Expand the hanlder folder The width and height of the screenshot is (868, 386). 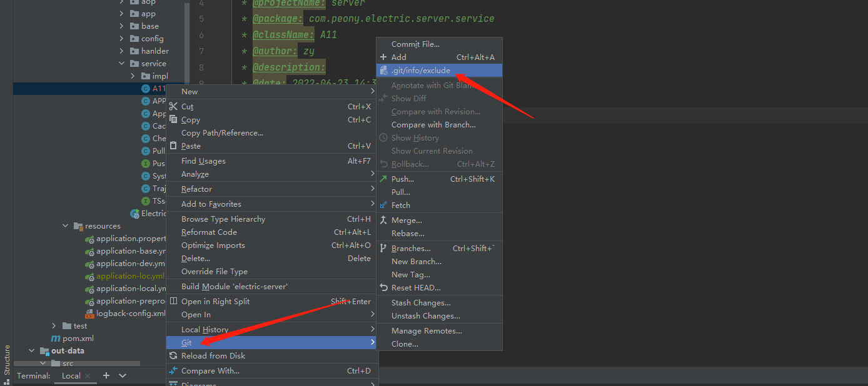click(122, 51)
